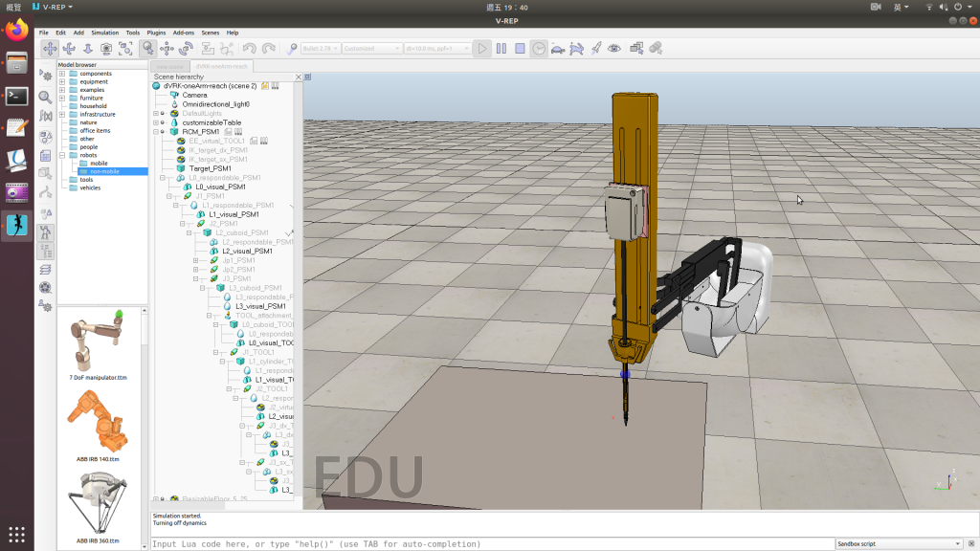Expand the furniture folder
The width and height of the screenshot is (980, 551).
tap(62, 99)
